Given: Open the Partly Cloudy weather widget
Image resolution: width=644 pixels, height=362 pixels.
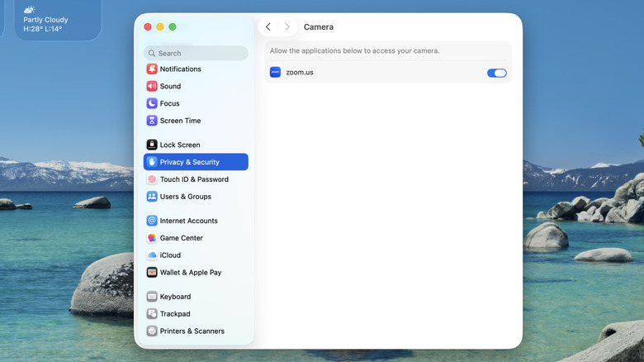Looking at the screenshot, I should (58, 20).
